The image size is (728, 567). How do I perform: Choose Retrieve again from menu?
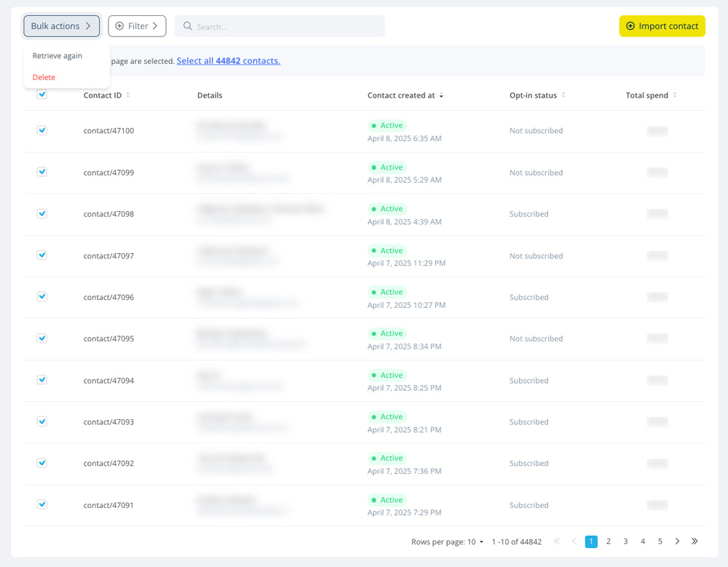[x=57, y=56]
